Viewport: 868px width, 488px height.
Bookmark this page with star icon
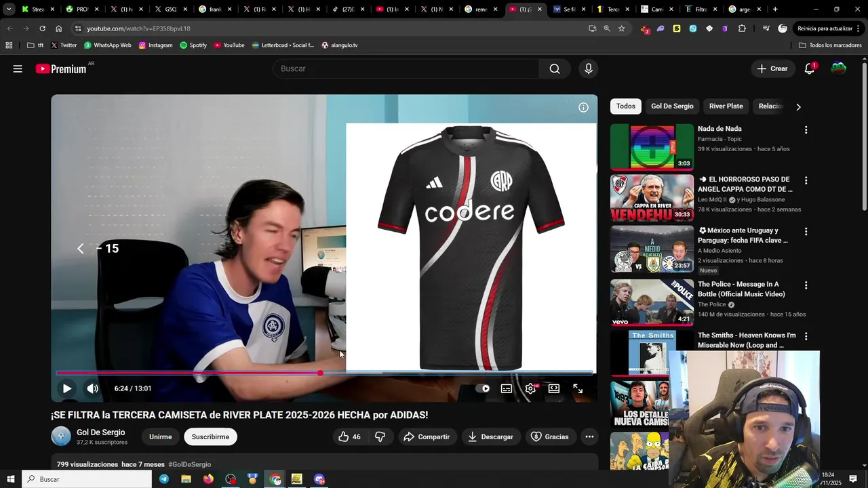[x=621, y=28]
